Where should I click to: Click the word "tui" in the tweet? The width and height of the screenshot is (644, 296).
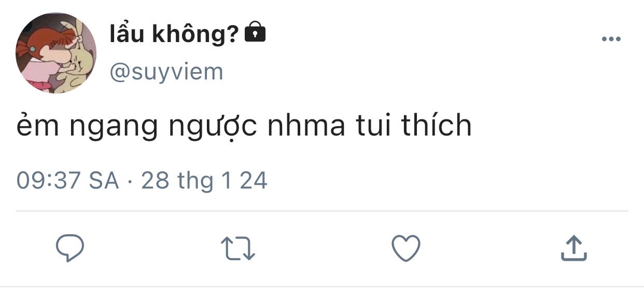click(373, 126)
